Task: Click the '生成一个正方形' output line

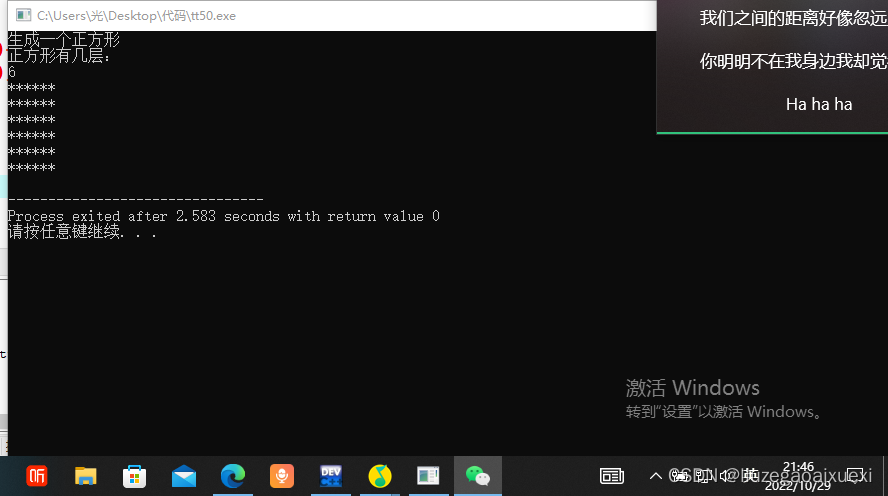Action: [63, 40]
